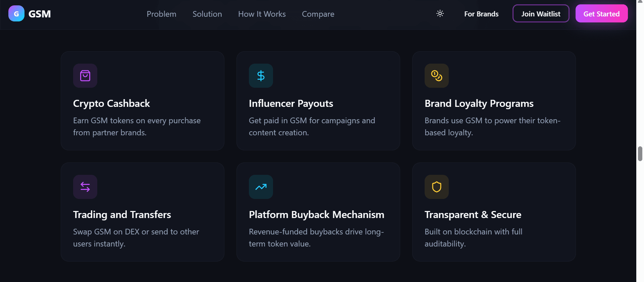Click the GSM brand name text
Image resolution: width=644 pixels, height=282 pixels.
(40, 14)
